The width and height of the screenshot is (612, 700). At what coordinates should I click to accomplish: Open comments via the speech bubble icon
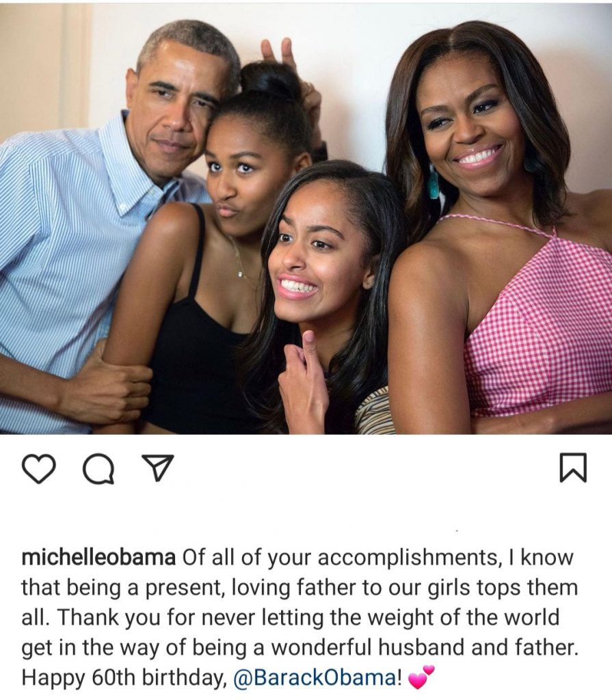pos(98,469)
